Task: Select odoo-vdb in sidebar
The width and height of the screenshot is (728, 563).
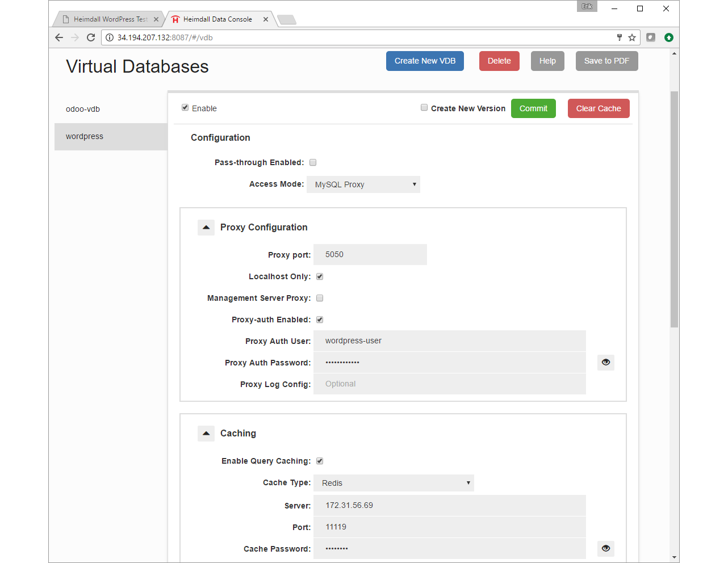Action: [111, 109]
